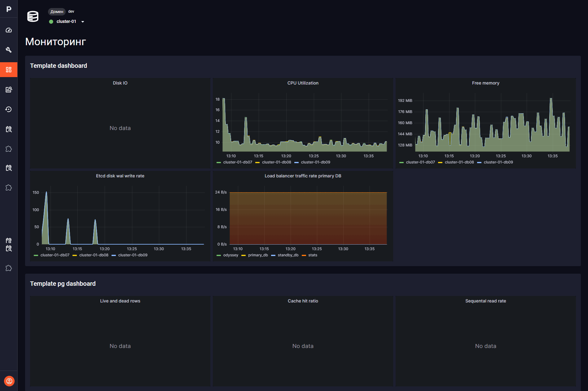The width and height of the screenshot is (588, 391).
Task: Click calendar-search icon directly below history icon
Action: [x=9, y=129]
